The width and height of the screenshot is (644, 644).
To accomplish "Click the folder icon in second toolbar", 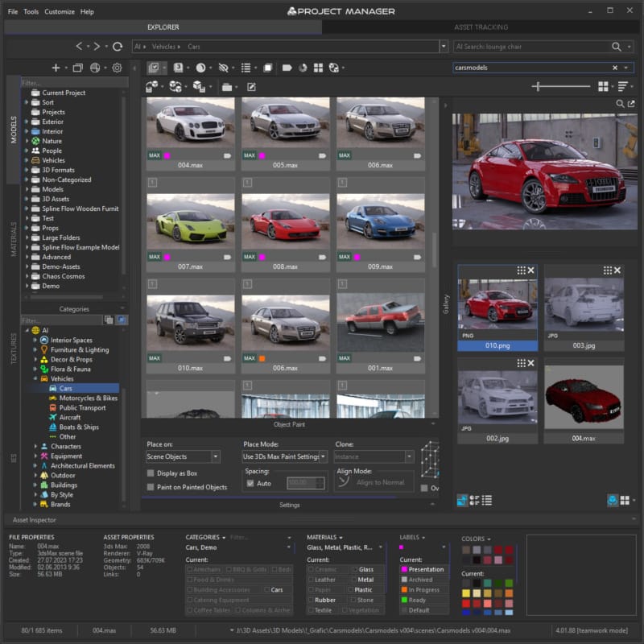I will coord(227,87).
